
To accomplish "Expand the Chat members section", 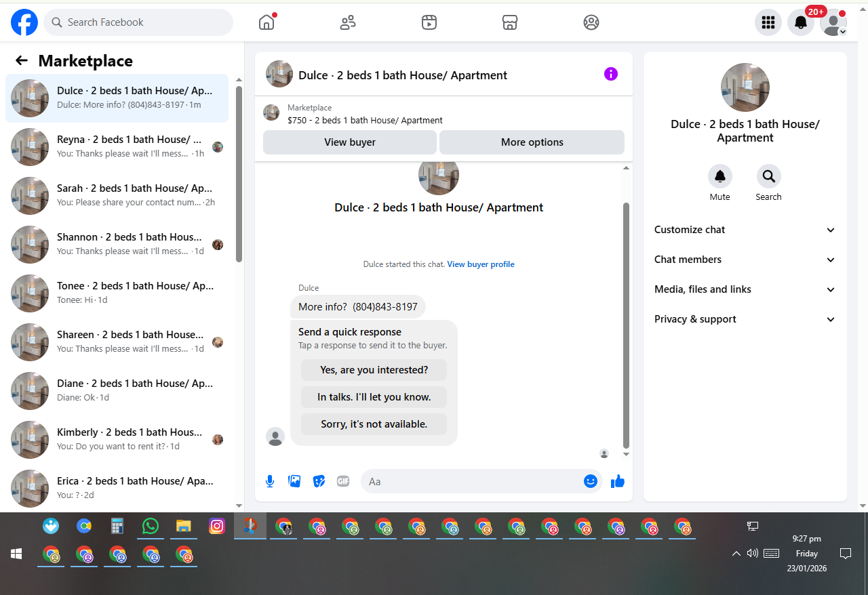I will [745, 260].
